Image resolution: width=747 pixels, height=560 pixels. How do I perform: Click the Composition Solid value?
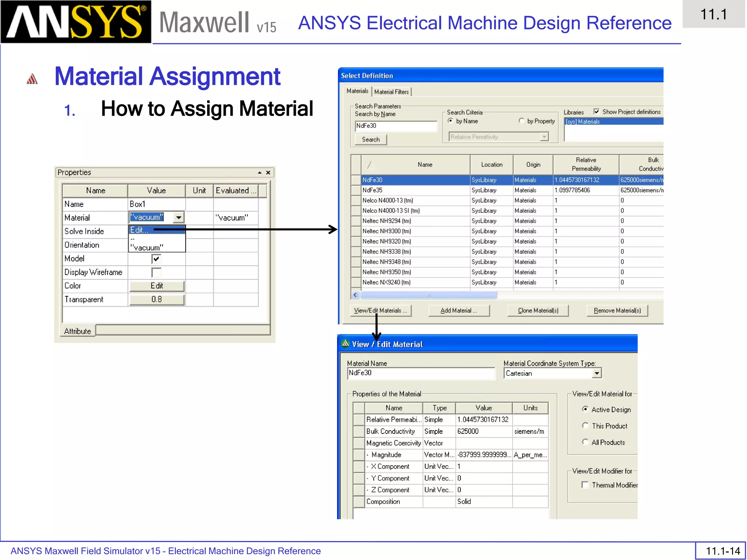point(484,501)
